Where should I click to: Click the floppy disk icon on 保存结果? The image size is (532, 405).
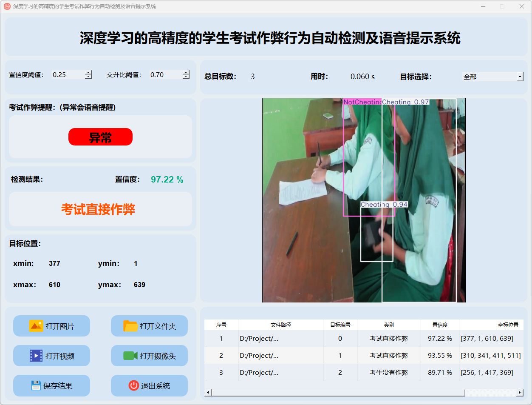tap(36, 385)
